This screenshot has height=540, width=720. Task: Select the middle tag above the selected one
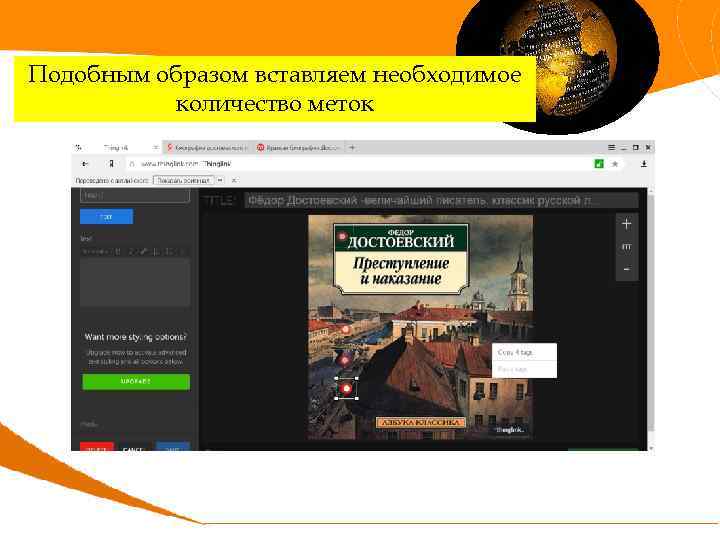click(x=345, y=360)
